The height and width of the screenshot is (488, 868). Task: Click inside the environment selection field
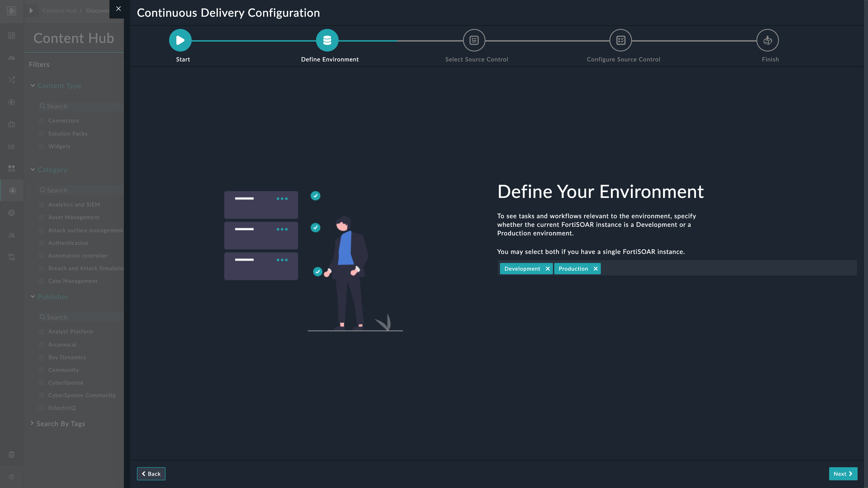[x=724, y=269]
